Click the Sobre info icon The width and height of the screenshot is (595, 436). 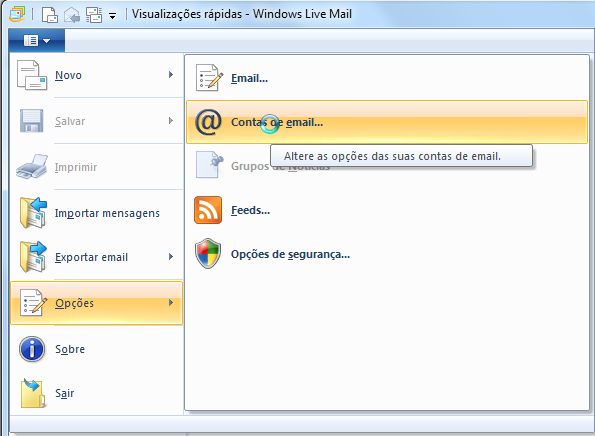click(32, 349)
